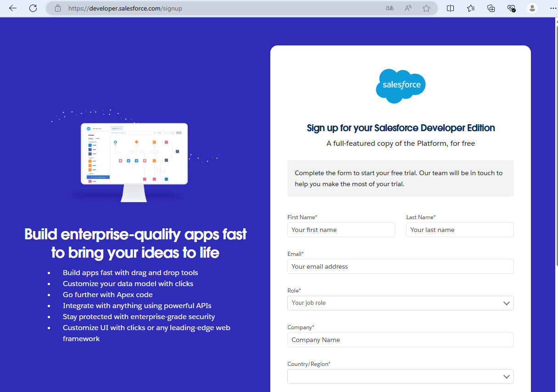
Task: Reload the page with the refresh icon
Action: tap(33, 8)
